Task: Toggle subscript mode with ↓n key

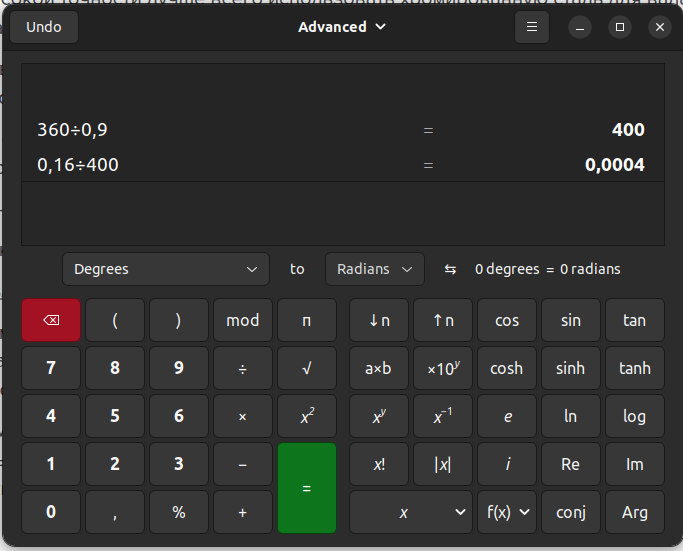Action: 379,320
